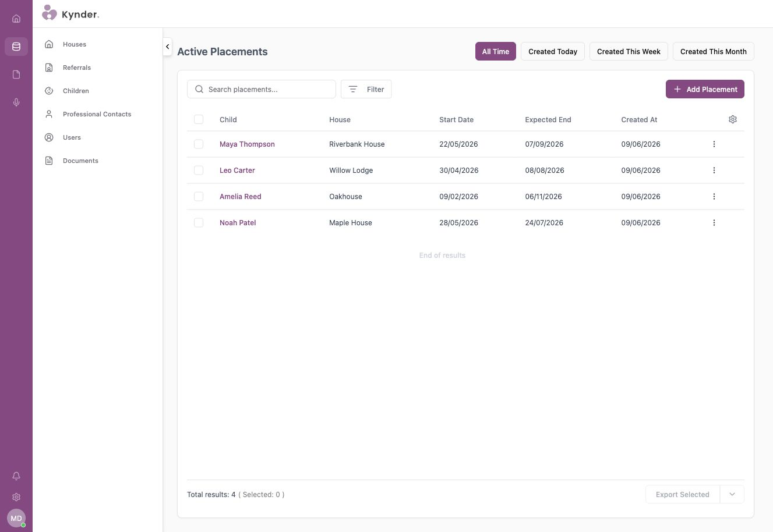773x532 pixels.
Task: Expand the Export Selected dropdown arrow
Action: click(x=732, y=494)
